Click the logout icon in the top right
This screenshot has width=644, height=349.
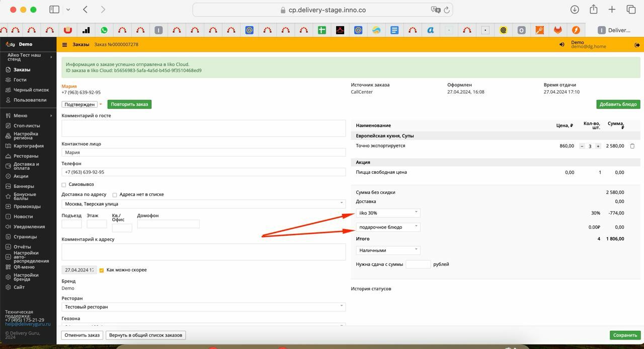(x=637, y=45)
